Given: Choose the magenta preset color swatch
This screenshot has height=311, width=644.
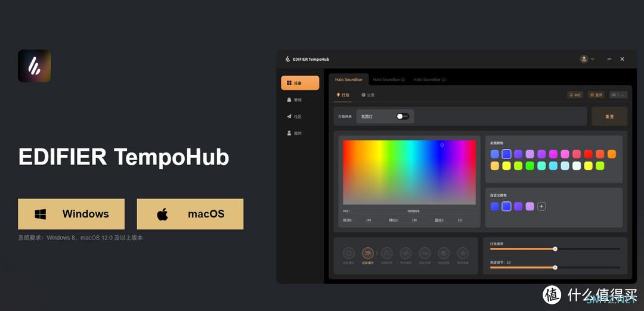Looking at the screenshot, I should 553,154.
